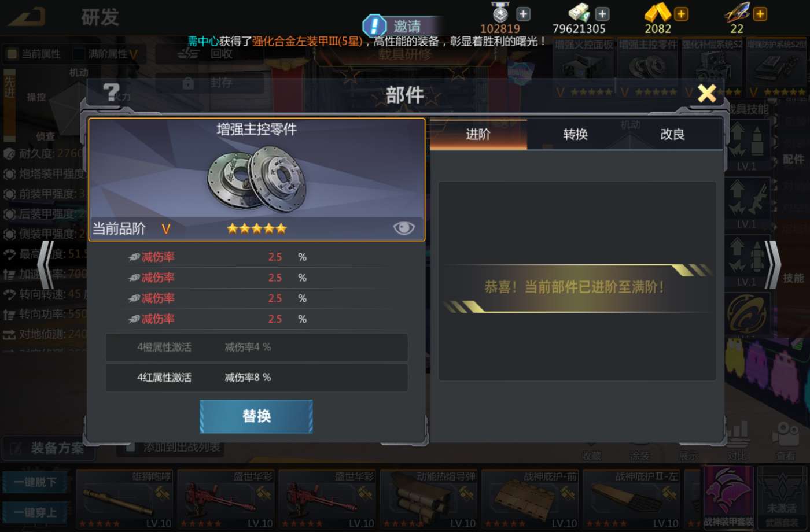Add rockets using the plus icon

coord(760,14)
